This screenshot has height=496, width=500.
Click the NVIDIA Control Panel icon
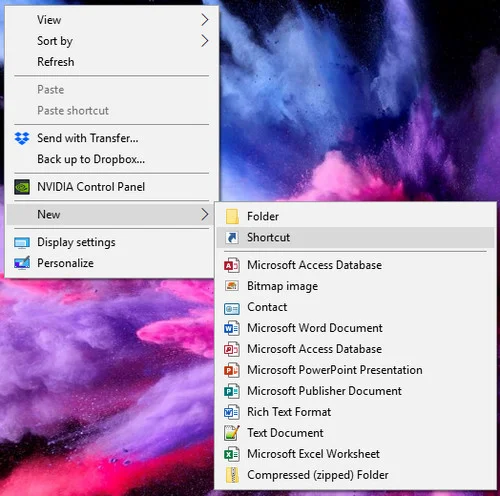tap(22, 187)
